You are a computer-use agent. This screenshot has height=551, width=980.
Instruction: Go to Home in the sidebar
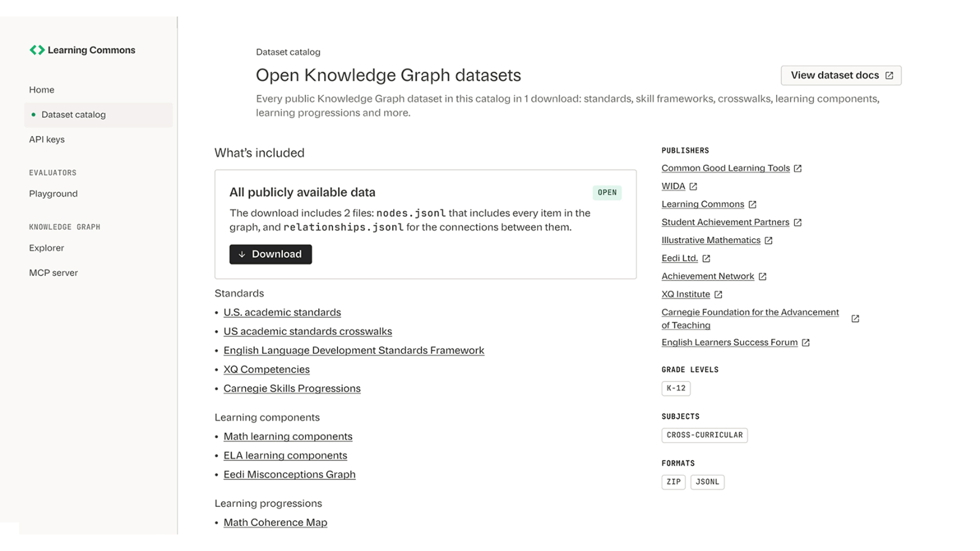point(42,90)
